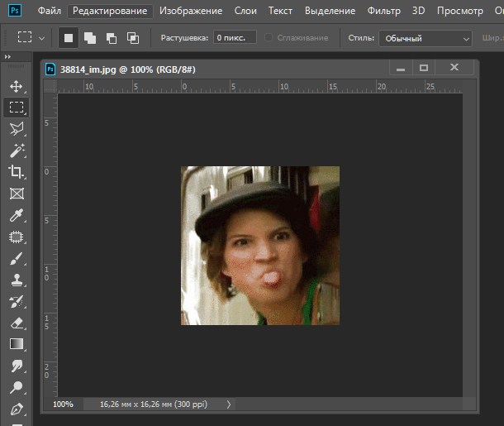Screen dimensions: 504x426
Task: Choose Add to selection mode
Action: pos(90,38)
